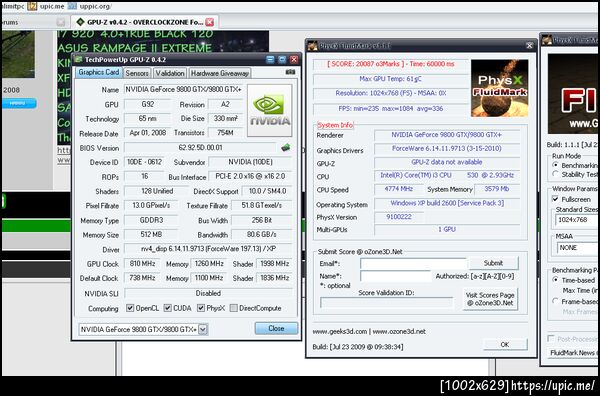Select the GPU-Z v0.4.2 OVERCLOCKZONE browser tab
Image resolution: width=600 pixels, height=396 pixels.
click(144, 22)
